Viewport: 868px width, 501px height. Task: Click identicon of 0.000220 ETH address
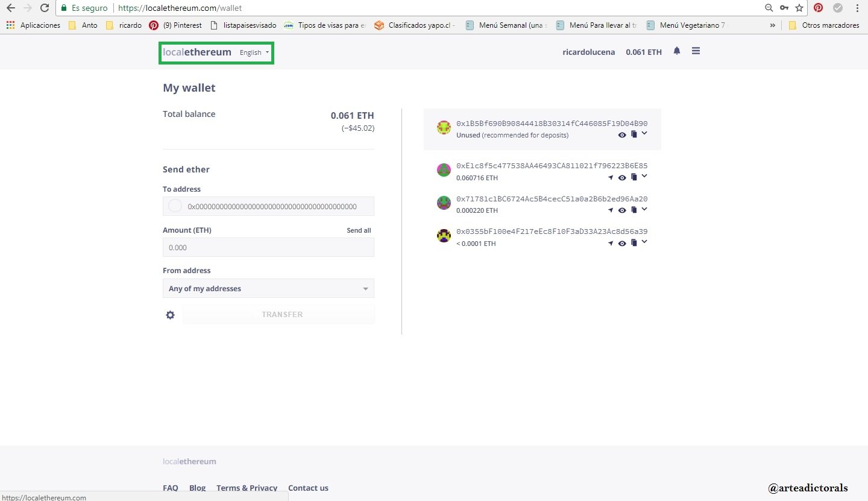(444, 203)
